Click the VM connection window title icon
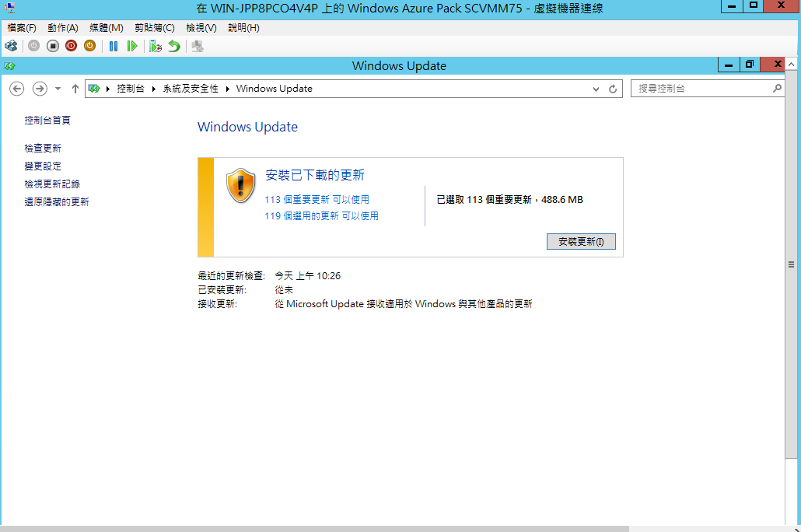This screenshot has height=532, width=801. coord(9,7)
